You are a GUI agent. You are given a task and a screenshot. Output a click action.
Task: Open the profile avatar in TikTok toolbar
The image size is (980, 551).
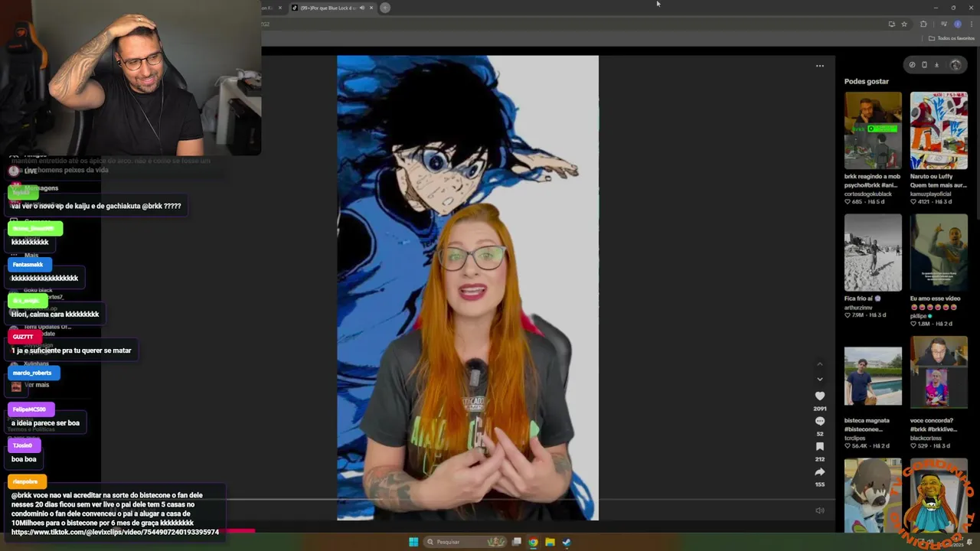(955, 65)
